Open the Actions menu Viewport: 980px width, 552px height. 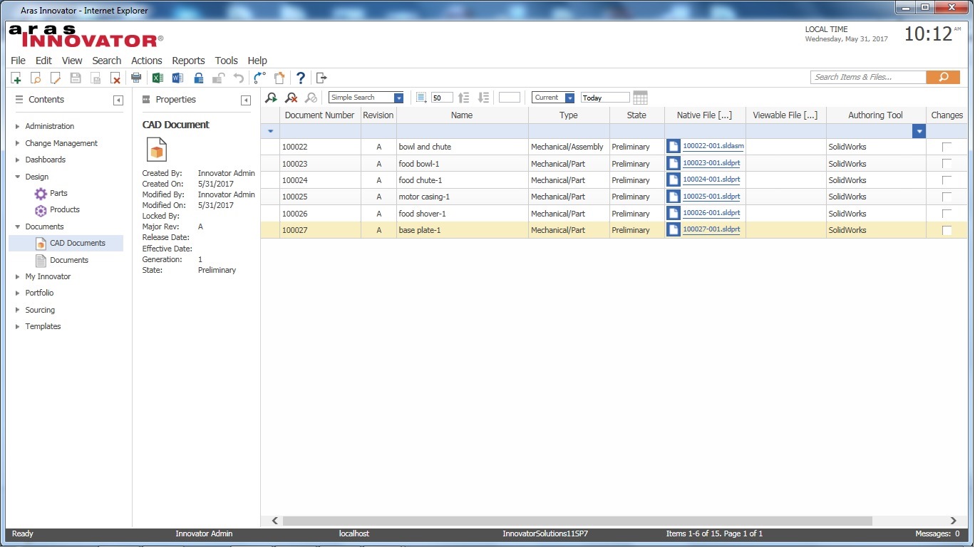click(147, 61)
